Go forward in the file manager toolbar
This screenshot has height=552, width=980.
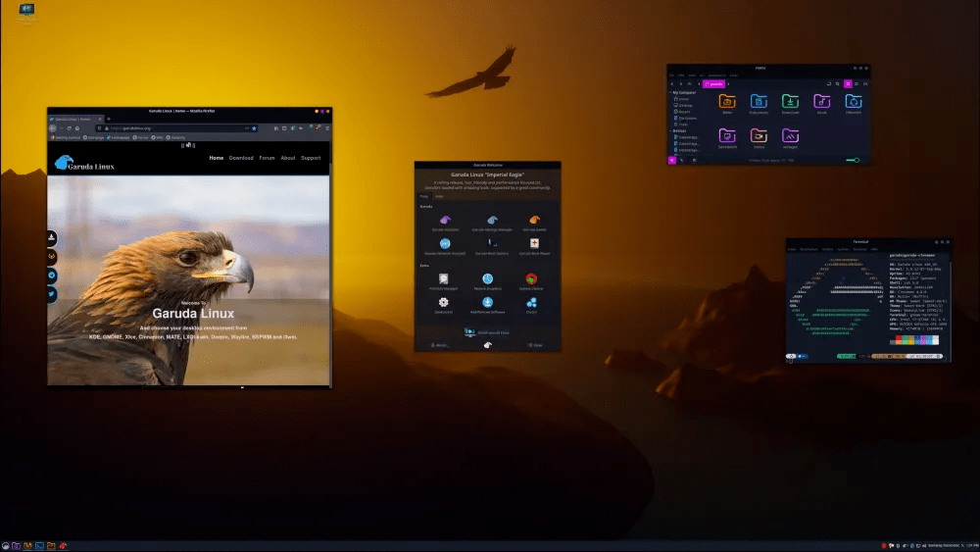click(x=681, y=83)
